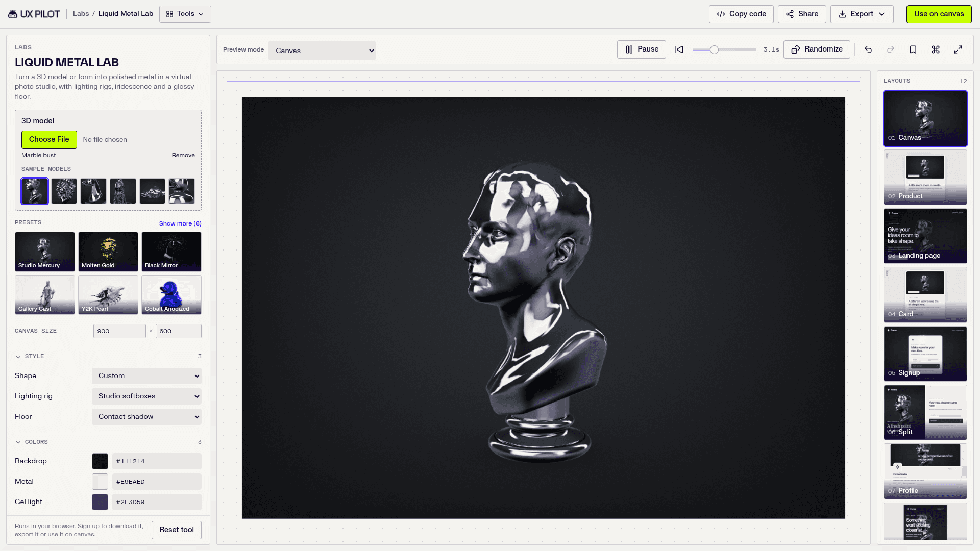Click the Copy code button
Image resolution: width=980 pixels, height=551 pixels.
tap(741, 14)
